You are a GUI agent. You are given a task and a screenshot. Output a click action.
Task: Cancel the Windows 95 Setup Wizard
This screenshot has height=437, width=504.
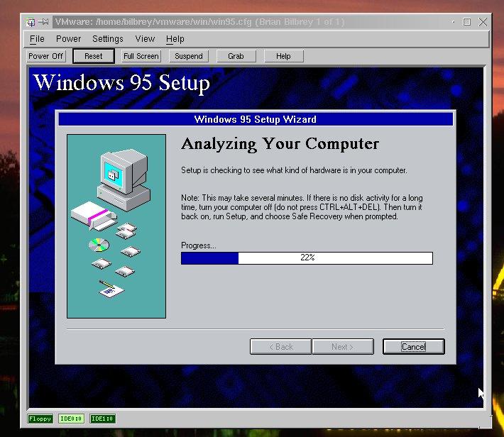tap(413, 347)
